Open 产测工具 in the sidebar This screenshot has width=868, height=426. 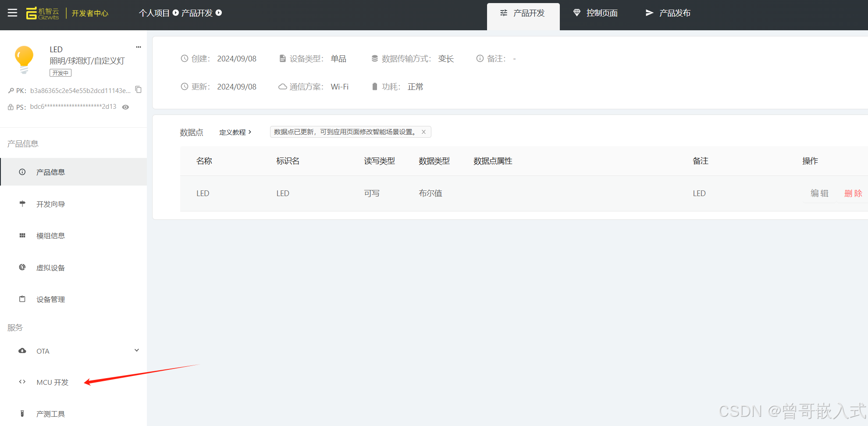click(74, 414)
